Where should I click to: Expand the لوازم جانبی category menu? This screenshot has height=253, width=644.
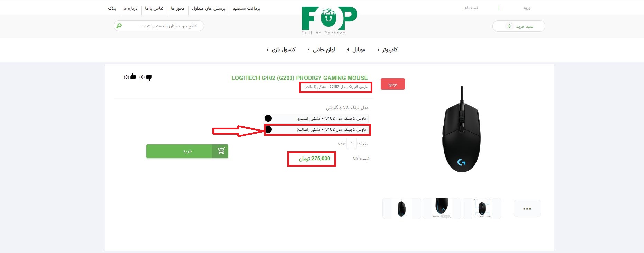[x=321, y=50]
